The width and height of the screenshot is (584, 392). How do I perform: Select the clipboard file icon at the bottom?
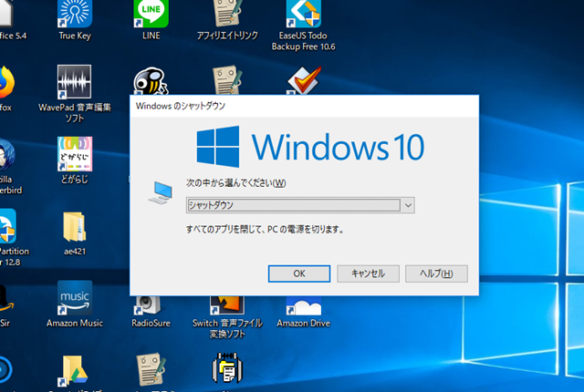pos(227,369)
